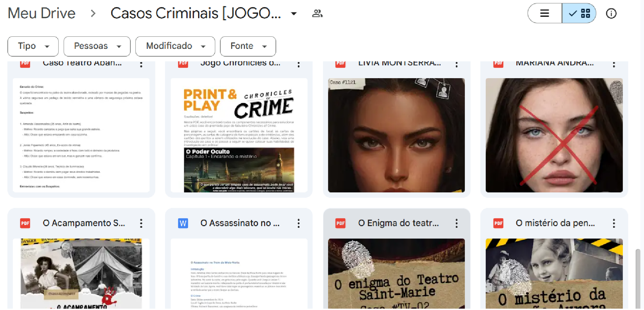
Task: Open the Tipo filter dropdown
Action: pyautogui.click(x=33, y=46)
